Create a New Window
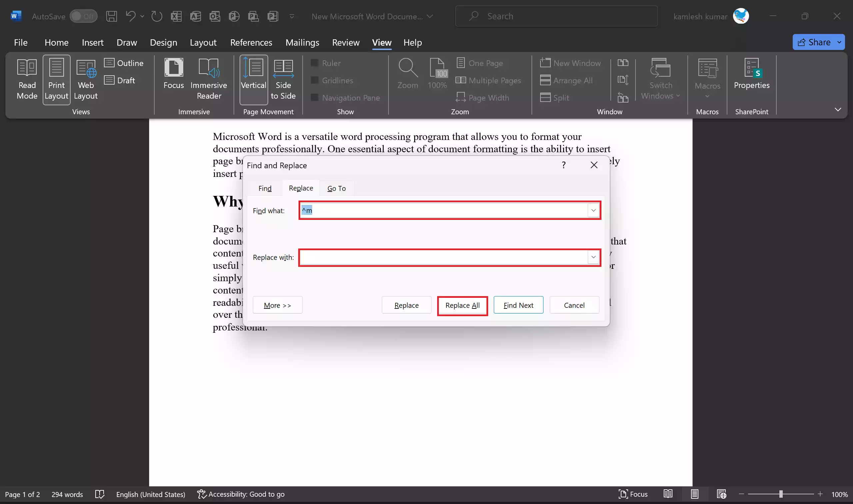Viewport: 853px width, 504px height. pyautogui.click(x=570, y=63)
